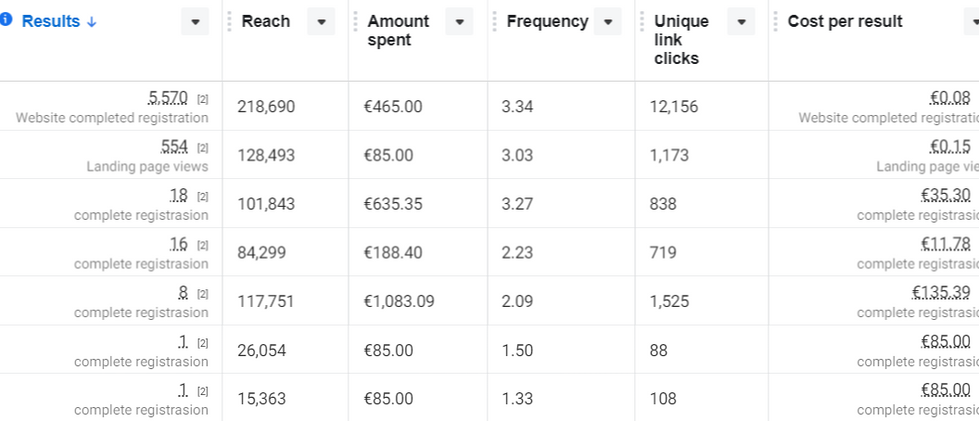This screenshot has width=979, height=421.
Task: Open the Frequency column dropdown arrow
Action: [608, 22]
